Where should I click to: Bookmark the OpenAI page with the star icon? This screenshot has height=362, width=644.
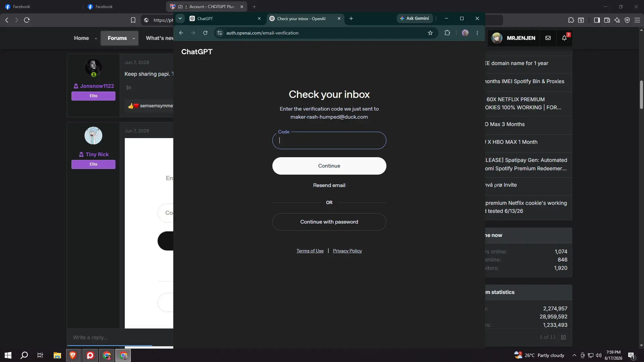point(430,33)
